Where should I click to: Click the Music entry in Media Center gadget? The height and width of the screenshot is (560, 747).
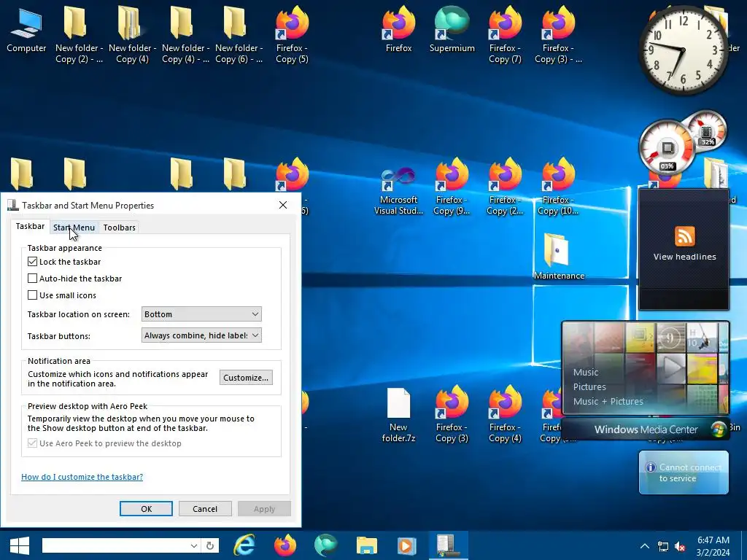tap(586, 372)
